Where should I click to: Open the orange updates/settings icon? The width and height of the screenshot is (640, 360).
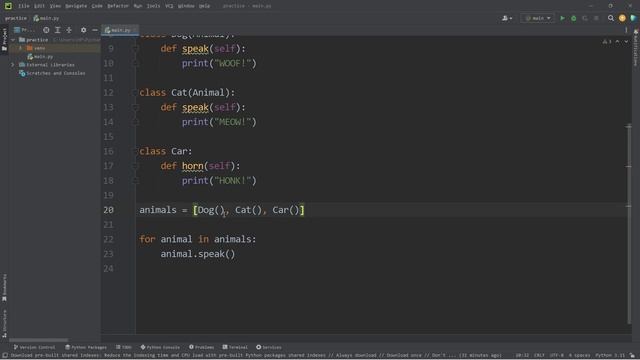click(622, 18)
